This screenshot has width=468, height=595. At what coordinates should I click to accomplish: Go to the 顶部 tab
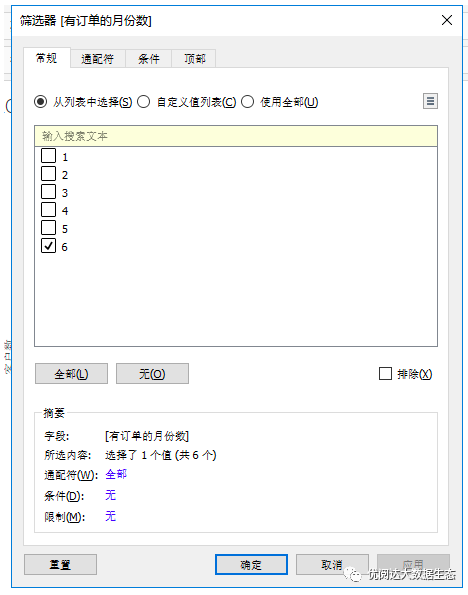coord(194,59)
